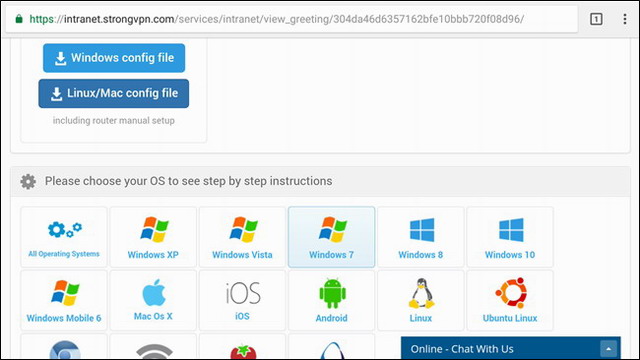640x360 pixels.
Task: Select the green Android robot icon
Action: click(332, 293)
